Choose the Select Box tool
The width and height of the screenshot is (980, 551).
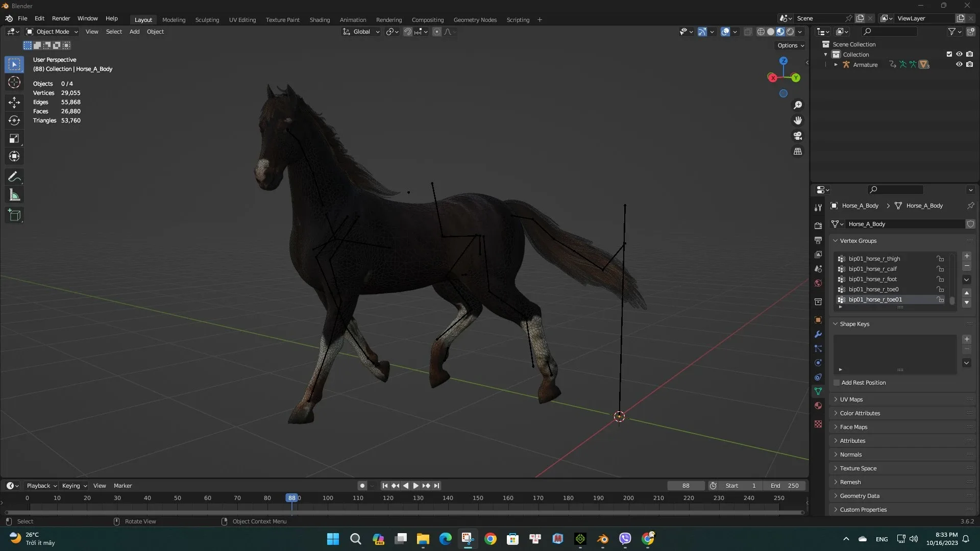(x=14, y=64)
